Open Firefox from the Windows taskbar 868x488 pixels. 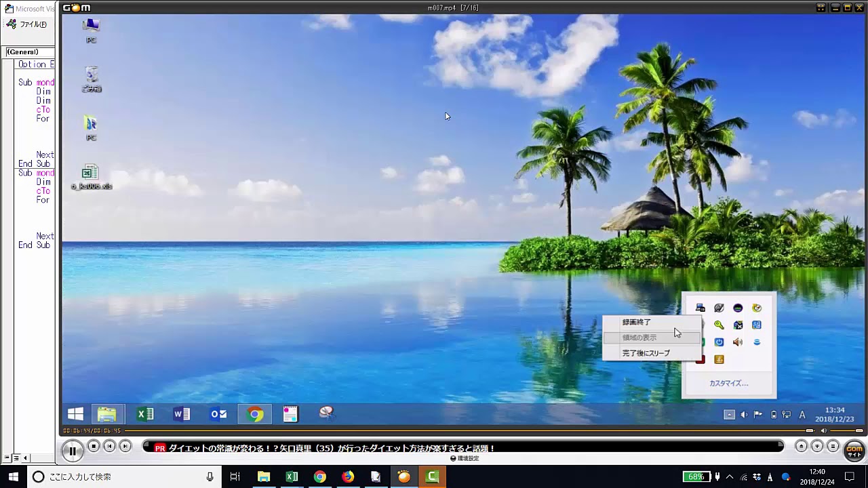pyautogui.click(x=348, y=476)
